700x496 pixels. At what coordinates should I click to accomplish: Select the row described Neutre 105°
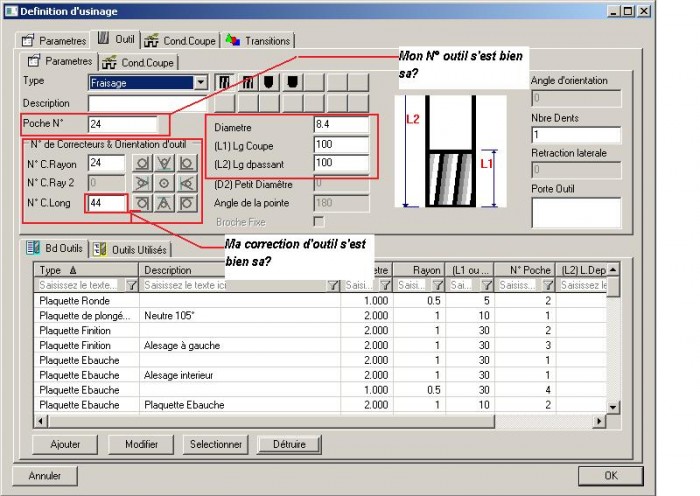(320, 316)
